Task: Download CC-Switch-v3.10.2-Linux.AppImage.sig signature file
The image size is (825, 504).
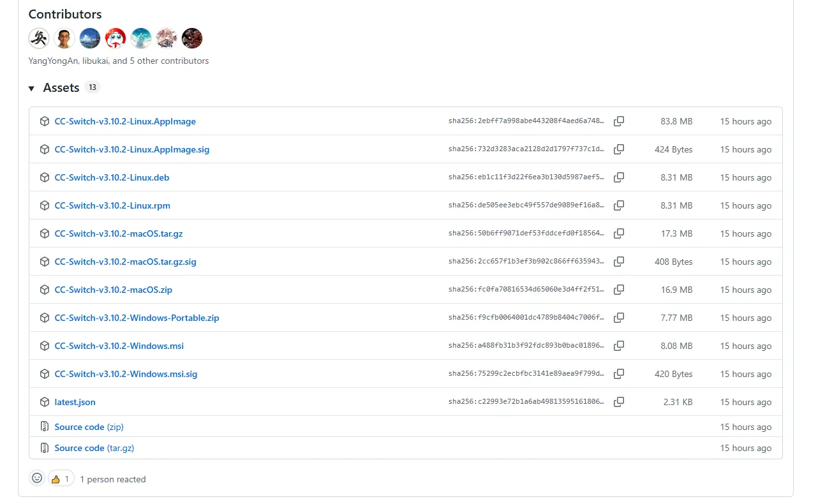Action: [131, 149]
